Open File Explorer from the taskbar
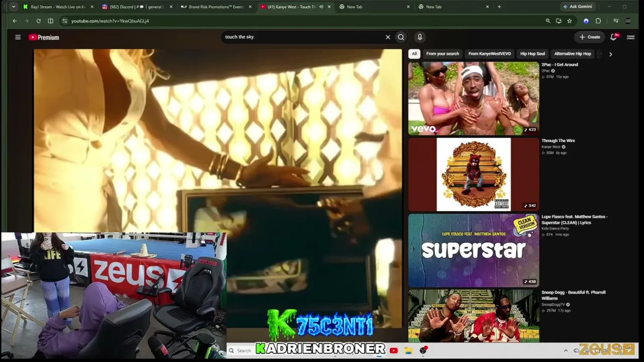This screenshot has height=362, width=644. 408,350
